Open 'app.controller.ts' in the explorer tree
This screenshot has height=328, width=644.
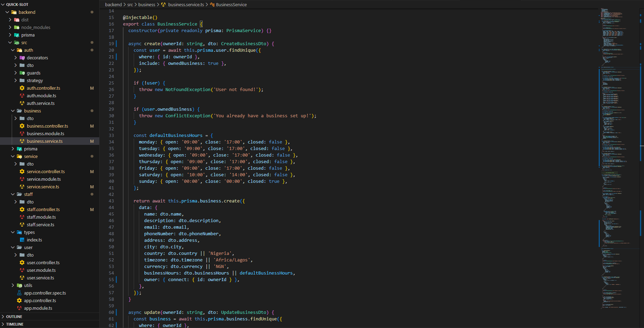40,301
